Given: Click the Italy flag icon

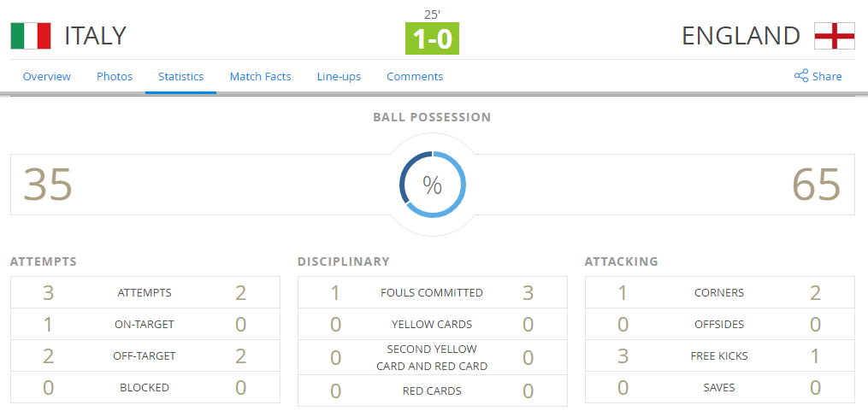Looking at the screenshot, I should tap(31, 36).
